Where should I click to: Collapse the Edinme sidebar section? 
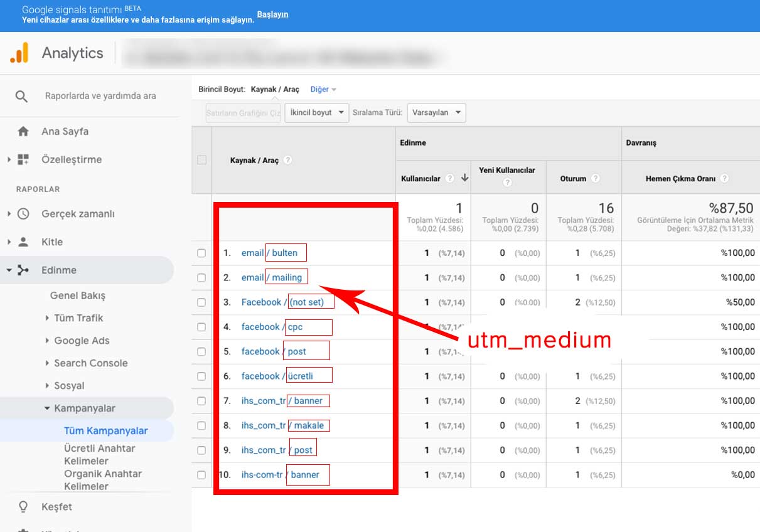pos(9,270)
